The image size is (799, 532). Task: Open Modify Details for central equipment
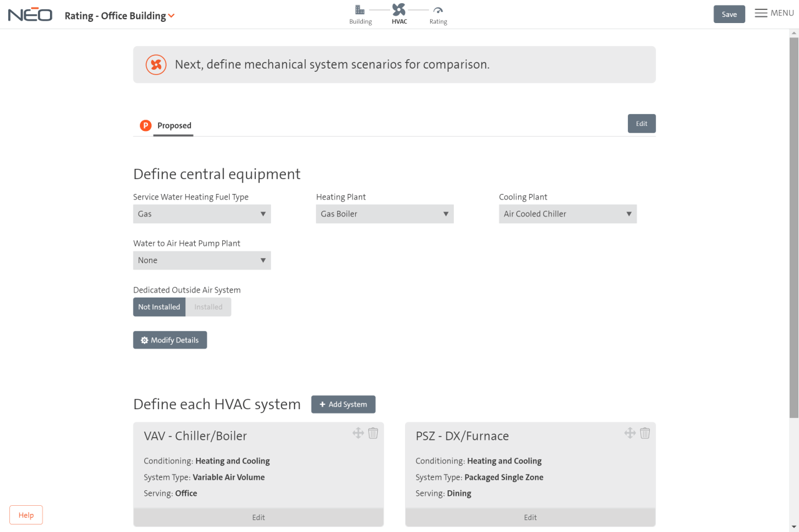[x=170, y=339]
